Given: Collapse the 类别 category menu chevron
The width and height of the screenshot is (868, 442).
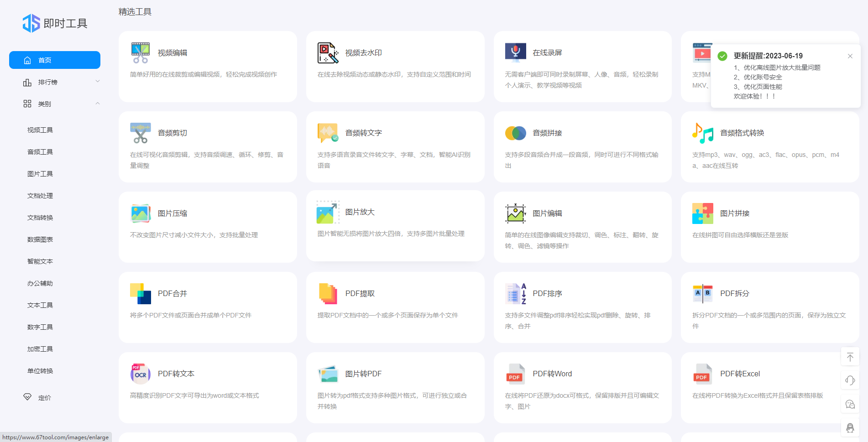Looking at the screenshot, I should coord(97,104).
